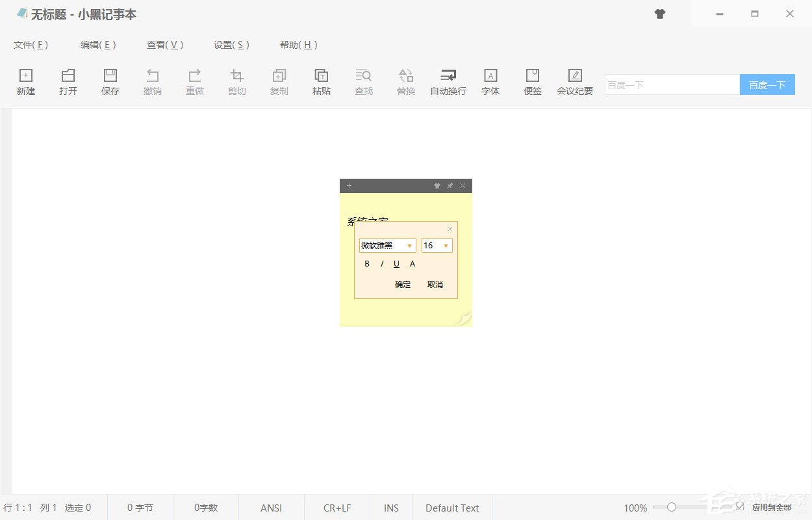Click the zoom slider handle
812x520 pixels.
672,507
